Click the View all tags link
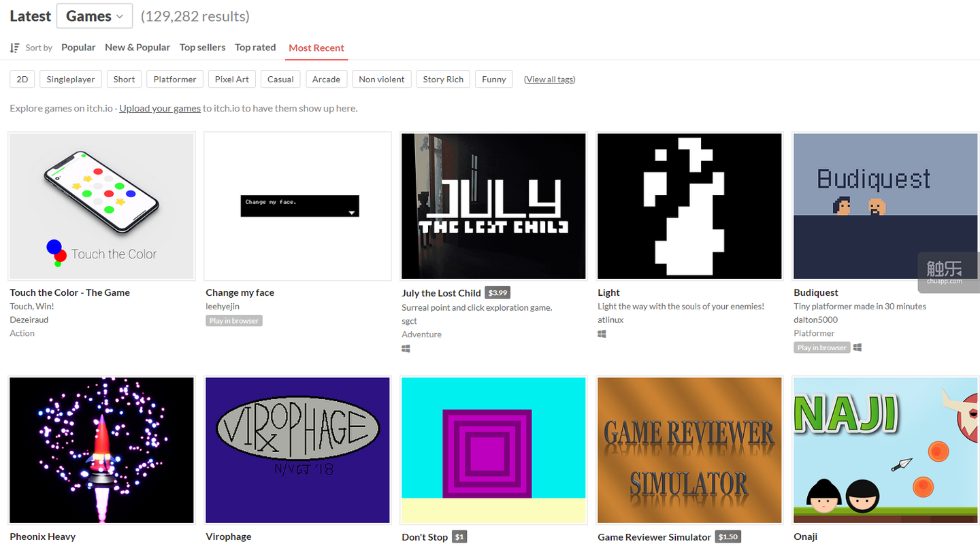Viewport: 980px width, 546px height. [549, 79]
